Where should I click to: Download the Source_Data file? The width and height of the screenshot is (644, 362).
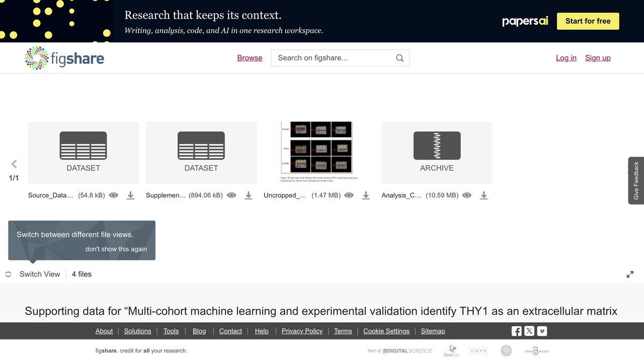click(x=130, y=196)
